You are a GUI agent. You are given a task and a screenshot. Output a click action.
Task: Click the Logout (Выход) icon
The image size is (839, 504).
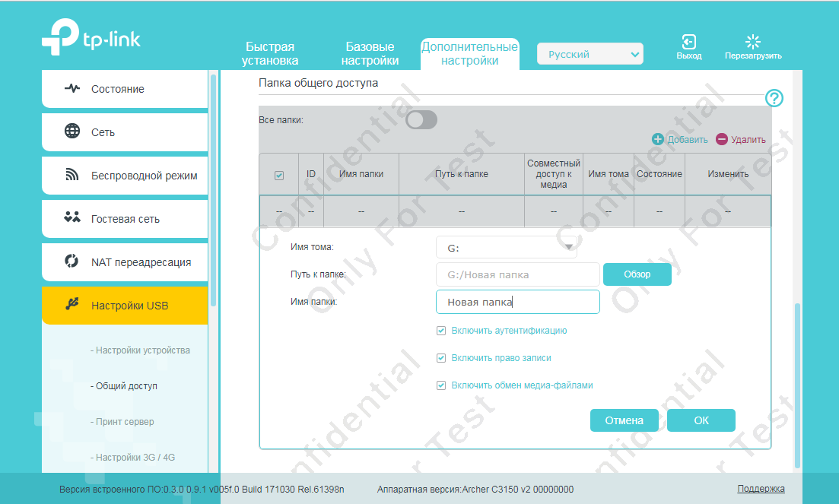(688, 43)
